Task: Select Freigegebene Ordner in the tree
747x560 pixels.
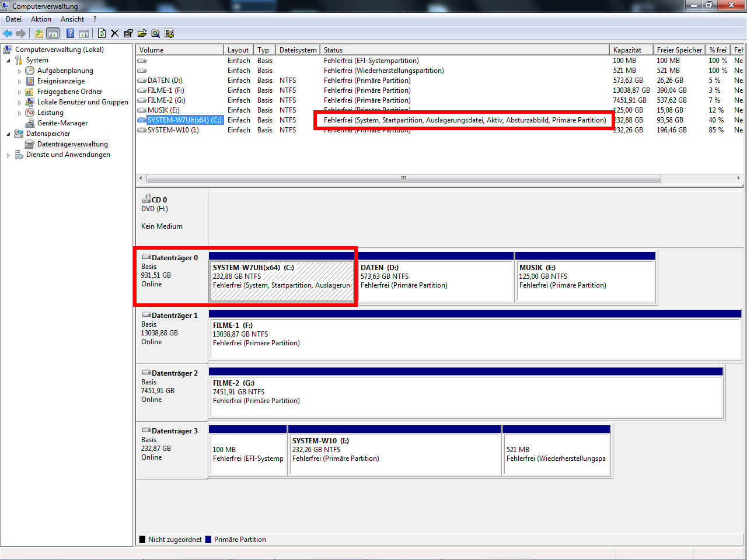Action: 69,92
